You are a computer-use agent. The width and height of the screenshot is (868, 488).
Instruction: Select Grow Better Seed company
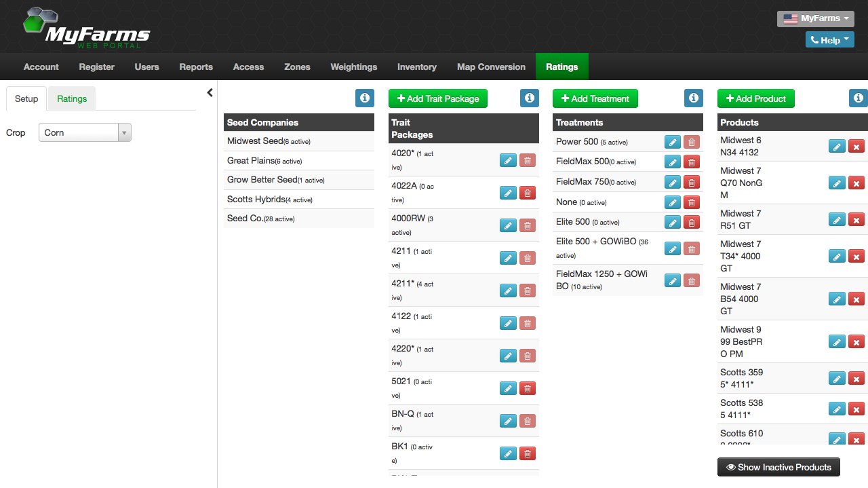coord(299,180)
